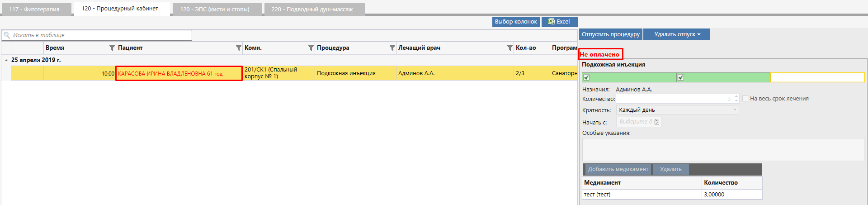The width and height of the screenshot is (868, 205).
Task: Toggle the second green procedure session checkbox
Action: (x=680, y=77)
